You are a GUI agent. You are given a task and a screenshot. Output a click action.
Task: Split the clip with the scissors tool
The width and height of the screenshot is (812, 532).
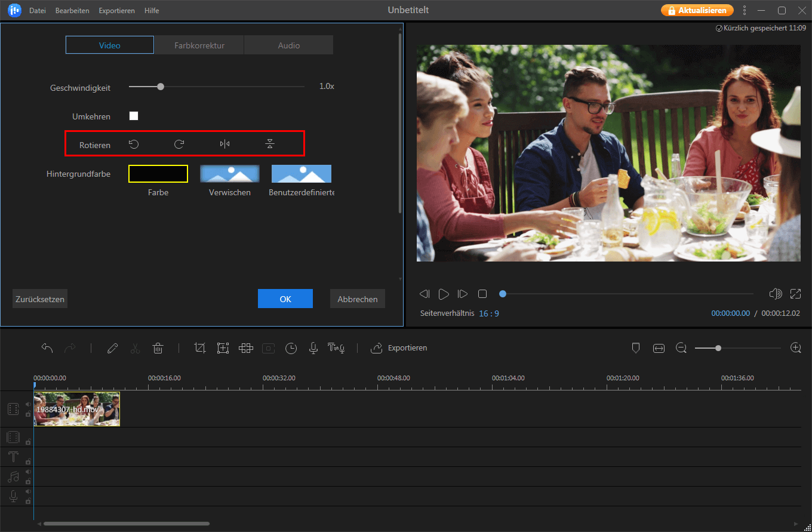(135, 348)
